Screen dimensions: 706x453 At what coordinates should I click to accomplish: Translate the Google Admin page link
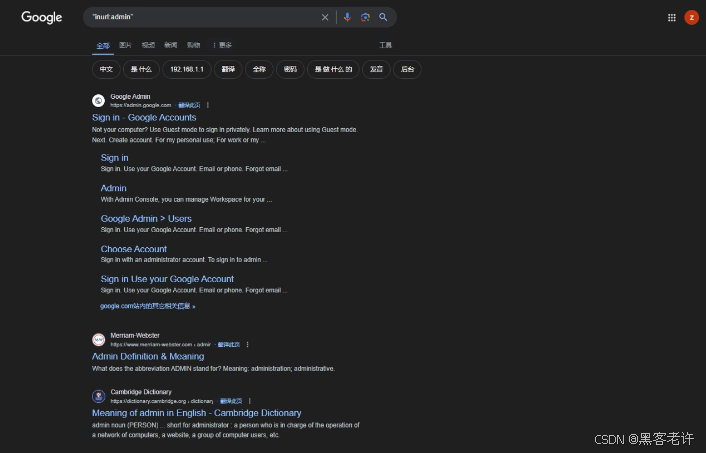coord(189,105)
